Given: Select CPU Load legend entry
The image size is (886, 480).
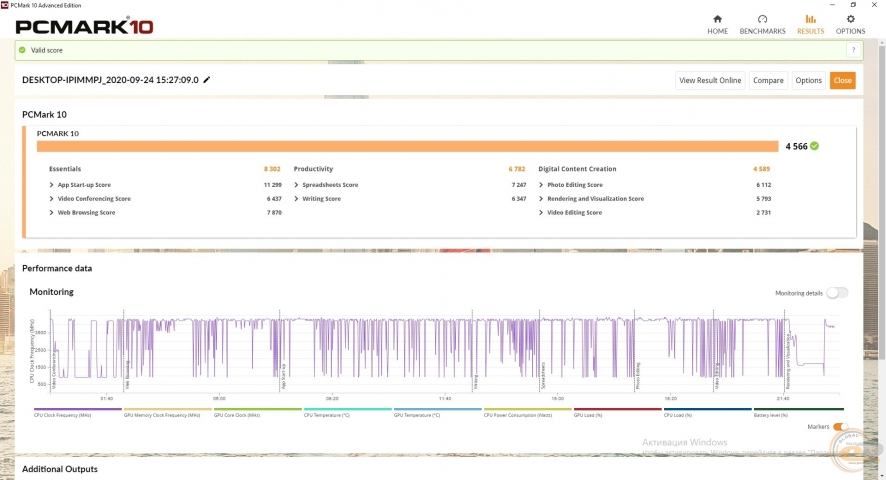Looking at the screenshot, I should [x=707, y=413].
